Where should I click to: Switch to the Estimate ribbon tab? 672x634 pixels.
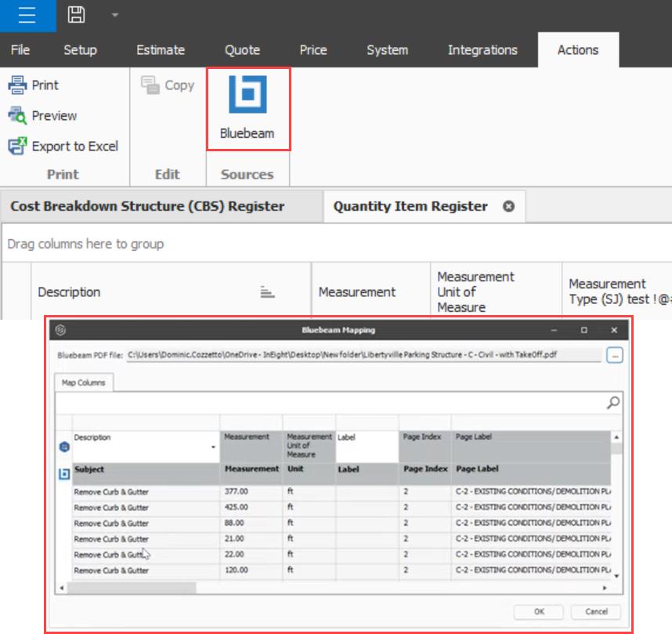tap(161, 49)
